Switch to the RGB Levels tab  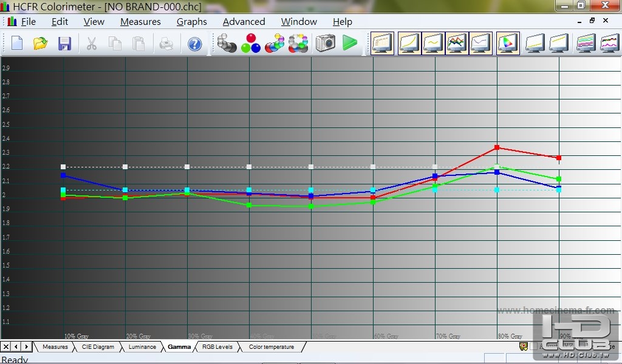click(217, 346)
